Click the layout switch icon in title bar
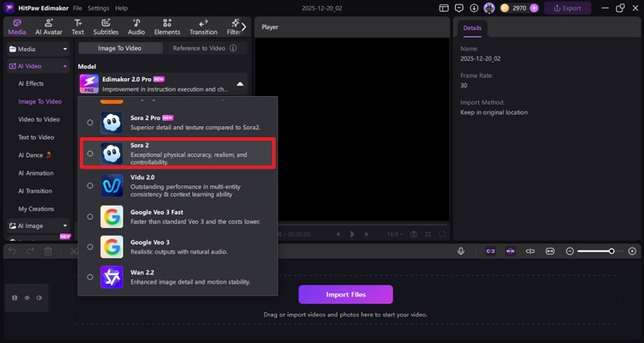The width and height of the screenshot is (644, 343). click(444, 9)
